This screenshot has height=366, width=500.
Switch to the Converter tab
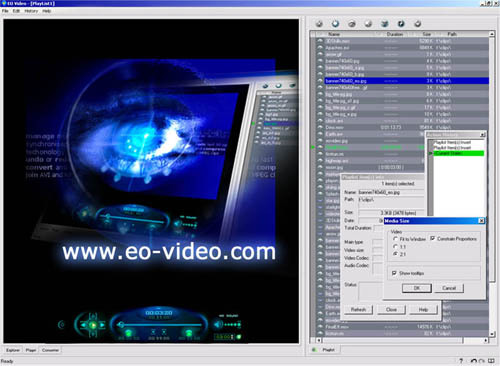(x=50, y=350)
